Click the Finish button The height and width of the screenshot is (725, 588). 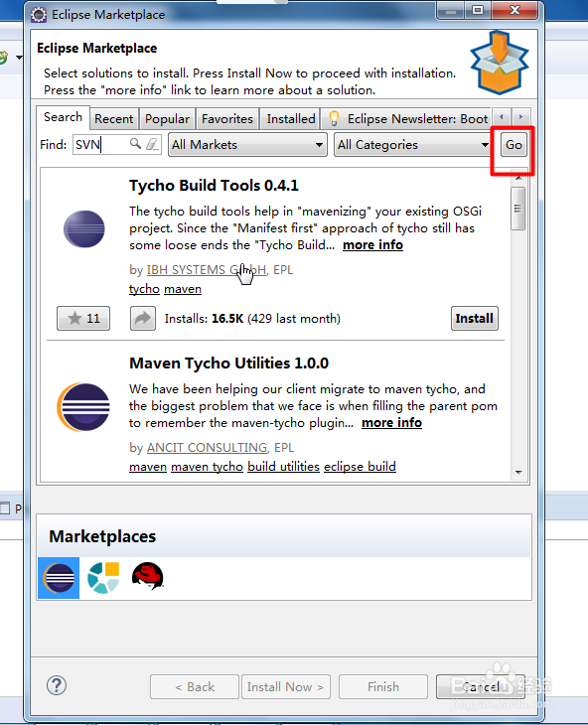(382, 686)
